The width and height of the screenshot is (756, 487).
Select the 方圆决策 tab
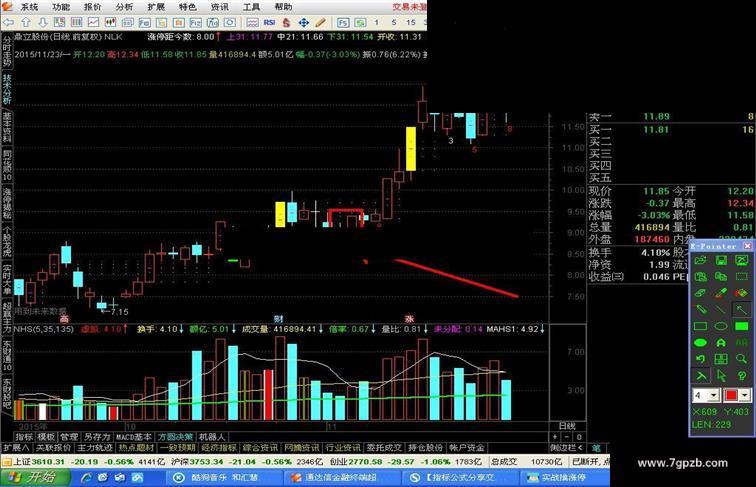(176, 437)
